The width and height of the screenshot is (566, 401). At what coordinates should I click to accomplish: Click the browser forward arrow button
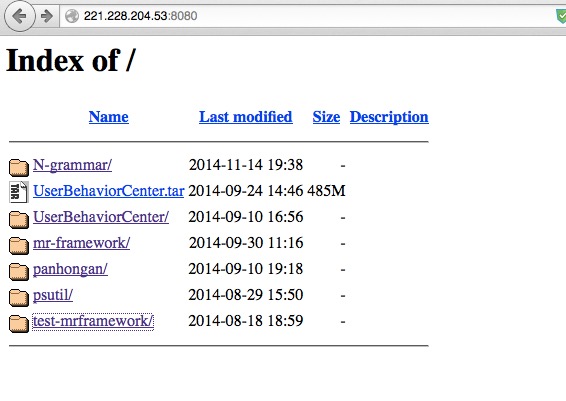pos(47,16)
